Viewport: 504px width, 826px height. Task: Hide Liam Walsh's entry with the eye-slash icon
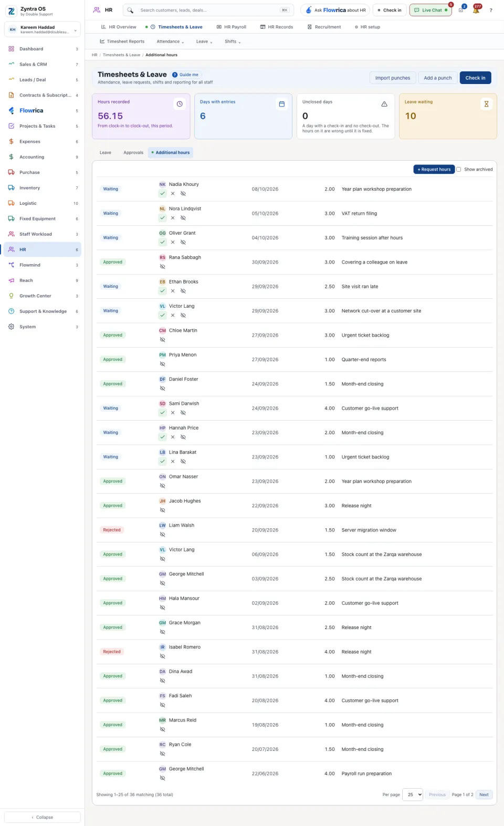(x=163, y=535)
